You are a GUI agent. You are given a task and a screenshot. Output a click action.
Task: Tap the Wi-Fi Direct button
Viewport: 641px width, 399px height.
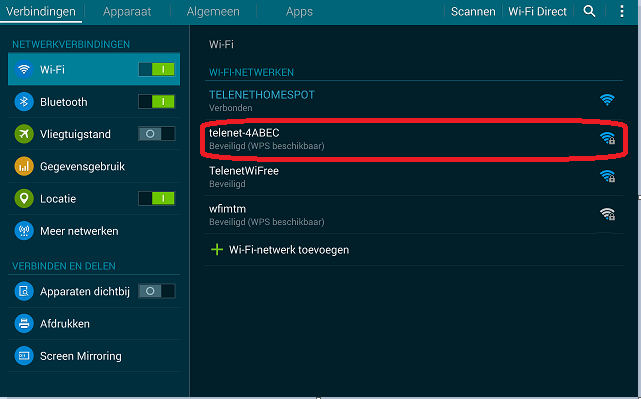(x=537, y=11)
